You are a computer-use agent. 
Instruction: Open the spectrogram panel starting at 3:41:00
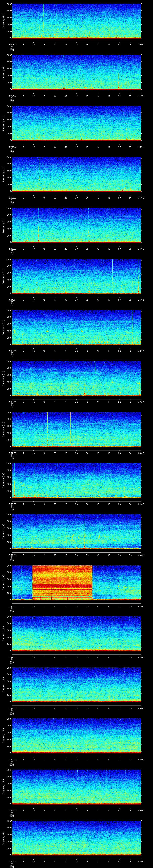point(76,633)
